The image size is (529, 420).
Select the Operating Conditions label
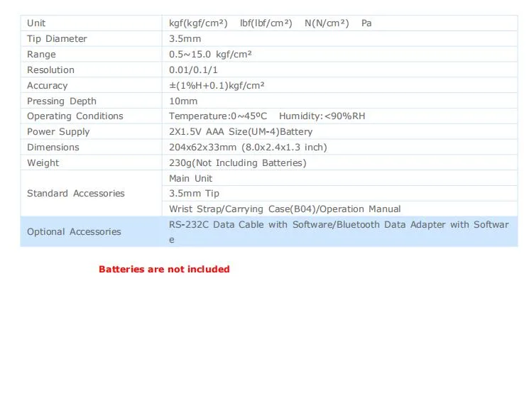tap(75, 116)
